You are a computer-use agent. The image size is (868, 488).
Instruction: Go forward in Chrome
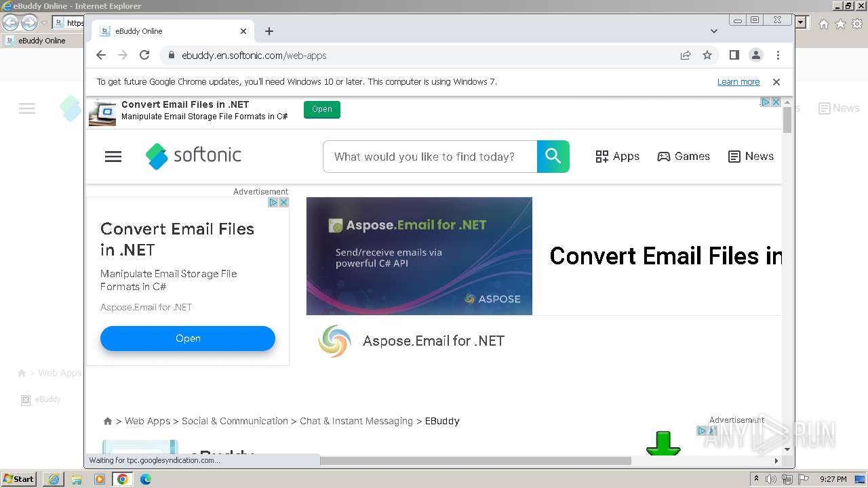[123, 55]
